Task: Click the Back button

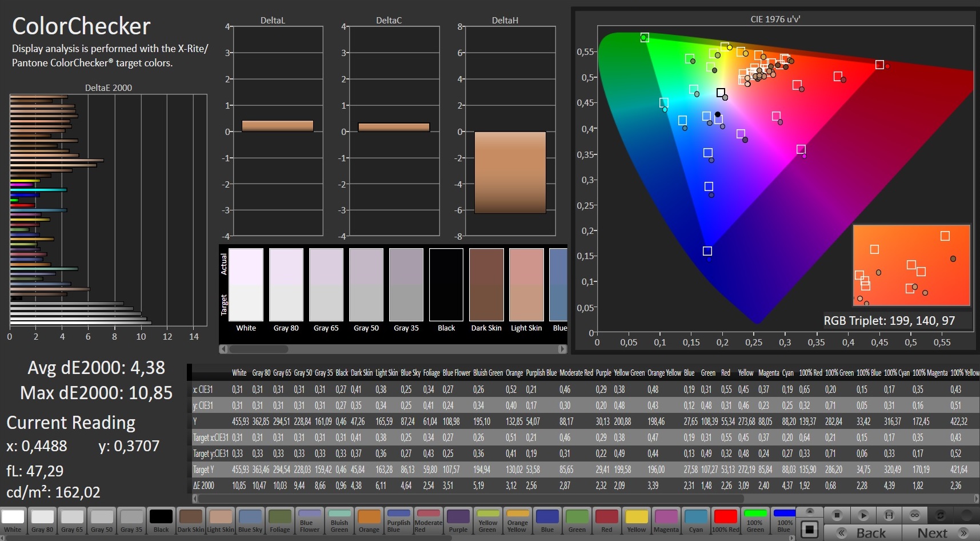Action: (x=862, y=533)
